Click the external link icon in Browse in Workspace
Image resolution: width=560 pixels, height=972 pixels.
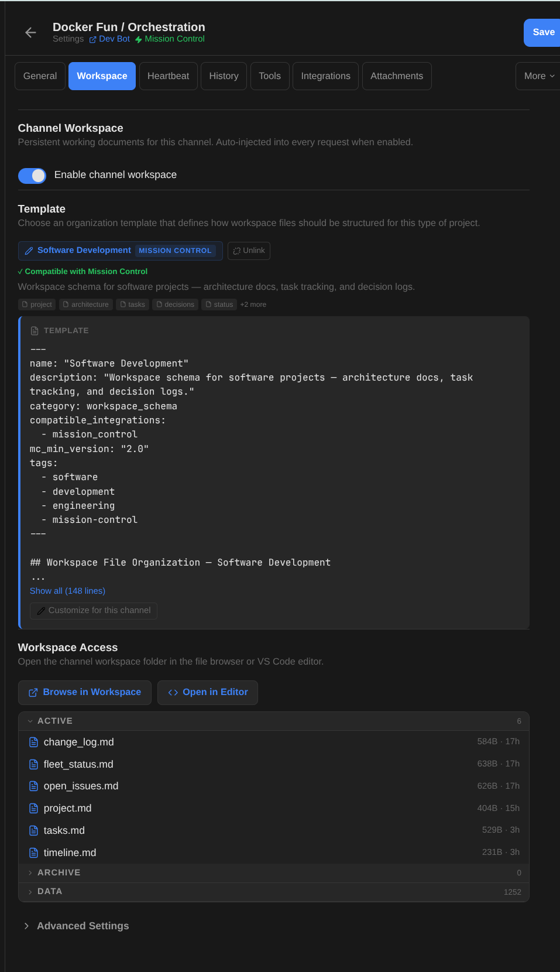click(33, 693)
